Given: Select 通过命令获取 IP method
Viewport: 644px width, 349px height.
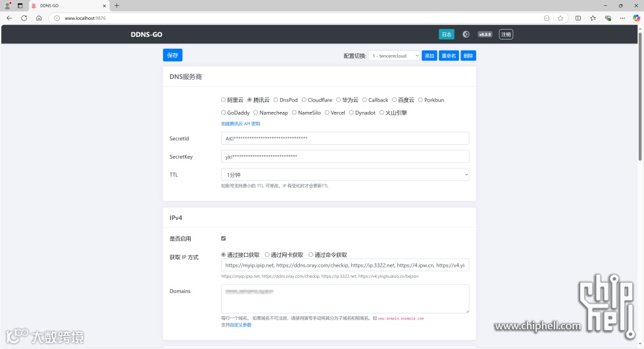Looking at the screenshot, I should (311, 255).
